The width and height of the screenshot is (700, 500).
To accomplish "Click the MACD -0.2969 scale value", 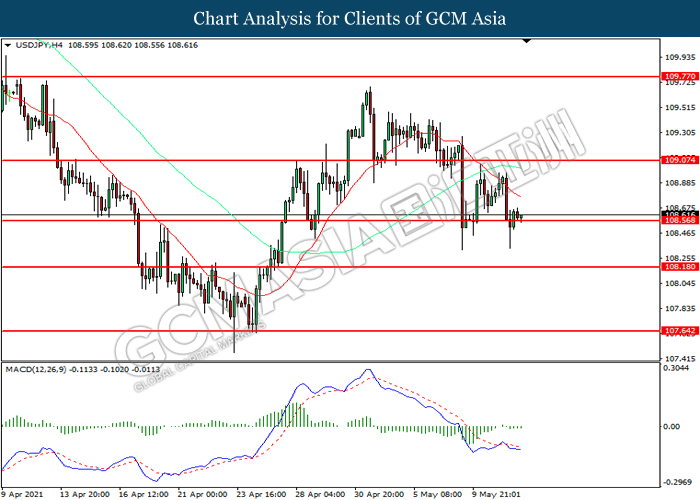I will [x=678, y=482].
